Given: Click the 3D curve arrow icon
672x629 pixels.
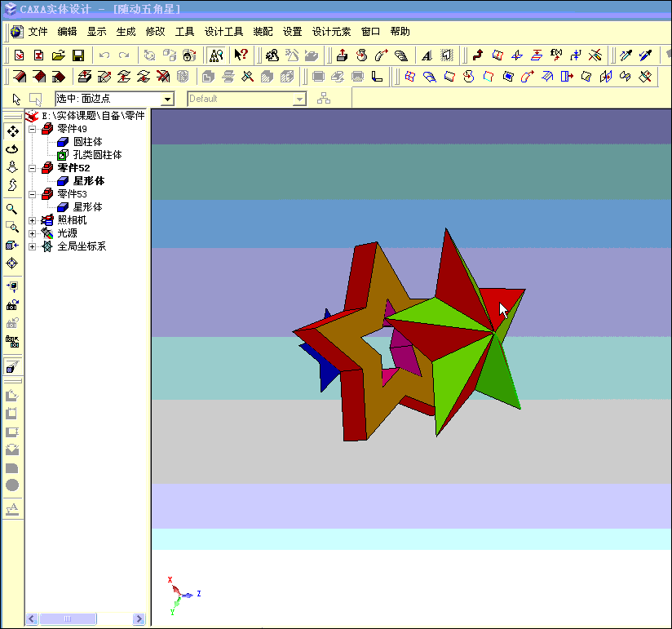Looking at the screenshot, I should tap(477, 55).
